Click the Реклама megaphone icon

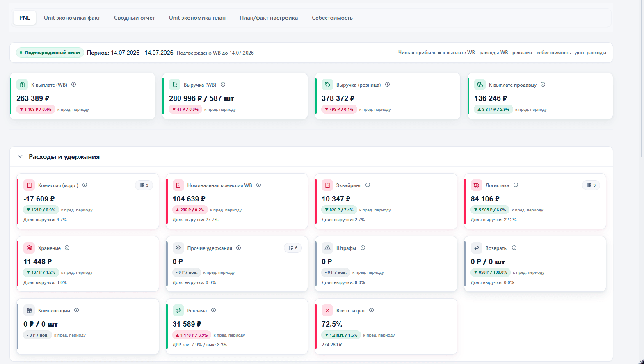[178, 310]
